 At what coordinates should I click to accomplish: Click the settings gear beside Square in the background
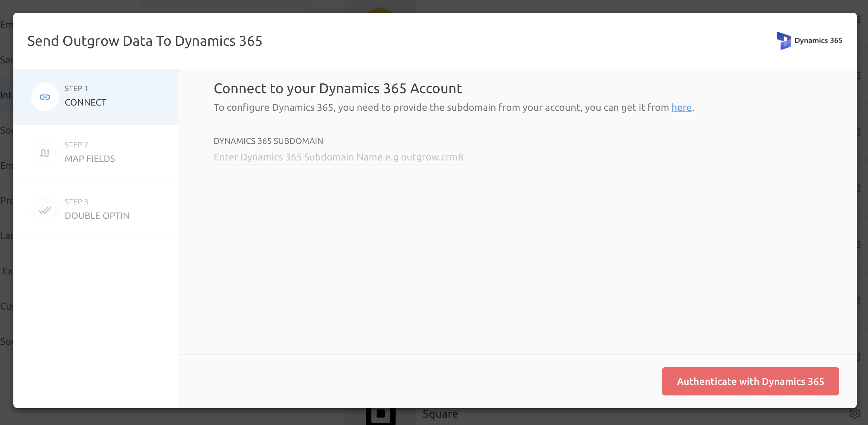(855, 414)
